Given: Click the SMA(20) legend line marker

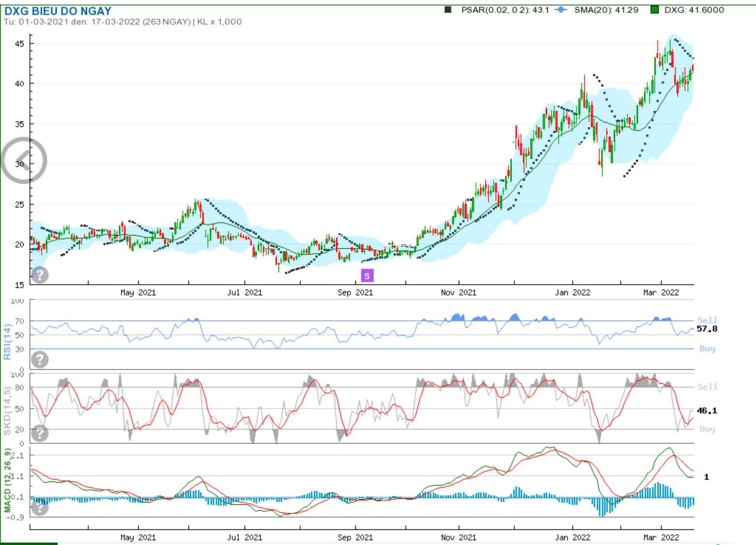Looking at the screenshot, I should [561, 9].
